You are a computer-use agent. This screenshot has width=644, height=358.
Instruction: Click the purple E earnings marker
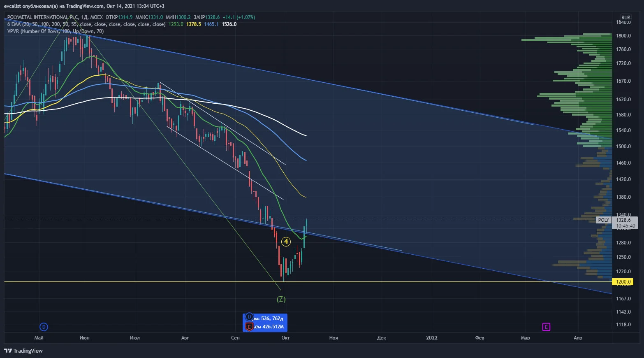click(x=546, y=327)
